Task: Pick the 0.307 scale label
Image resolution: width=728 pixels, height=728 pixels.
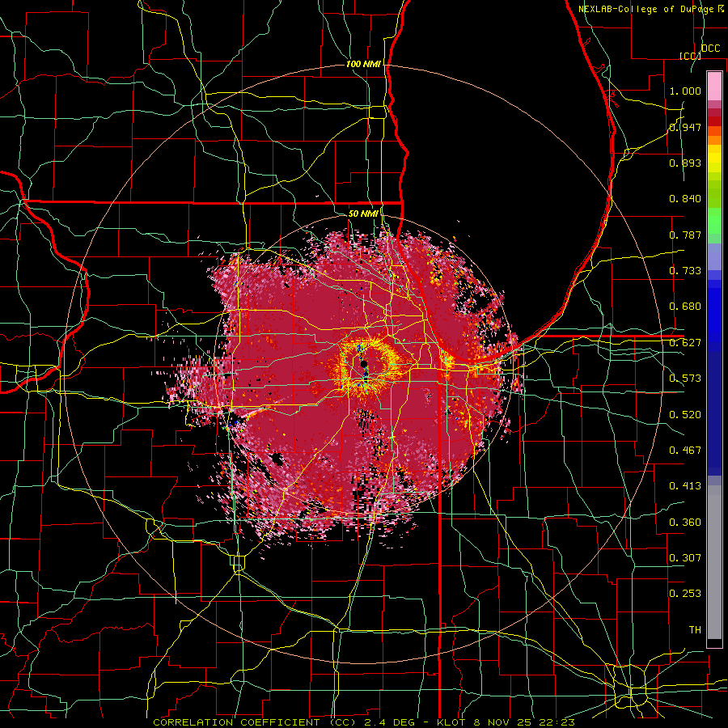Action: (685, 557)
